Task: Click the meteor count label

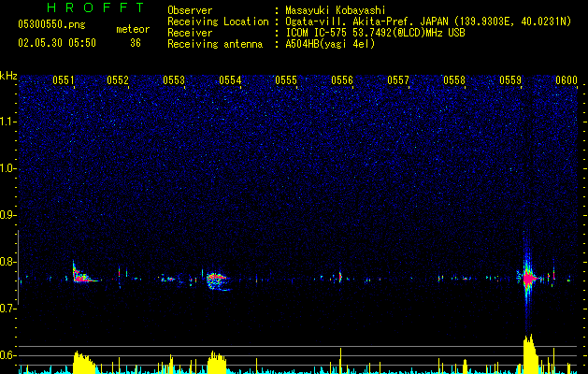Action: click(133, 29)
